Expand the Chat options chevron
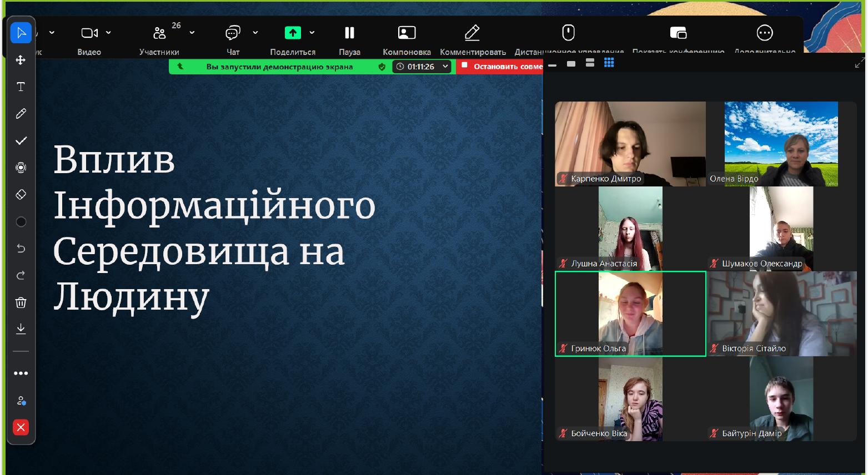This screenshot has width=868, height=475. tap(255, 33)
